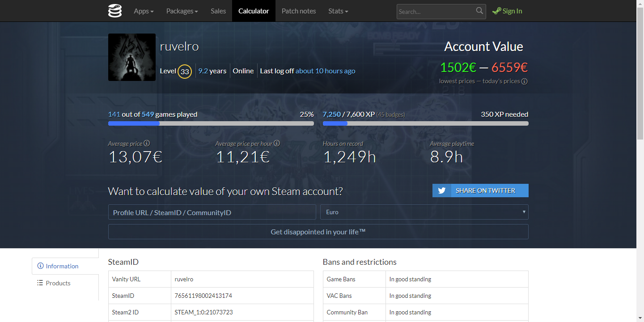Open the Apps dropdown menu
Image resolution: width=644 pixels, height=322 pixels.
[x=144, y=11]
